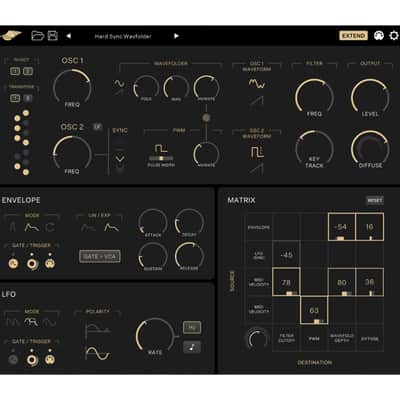
Task: Select the sawtooth OSC 2 waveform
Action: [257, 169]
